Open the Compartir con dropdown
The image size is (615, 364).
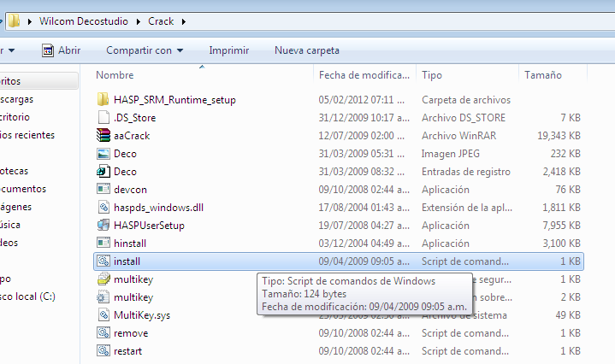click(145, 50)
